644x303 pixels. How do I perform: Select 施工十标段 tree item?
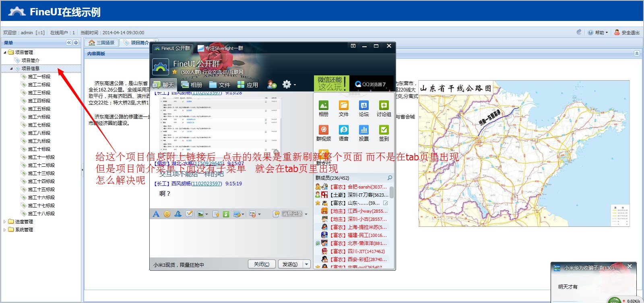(39, 149)
